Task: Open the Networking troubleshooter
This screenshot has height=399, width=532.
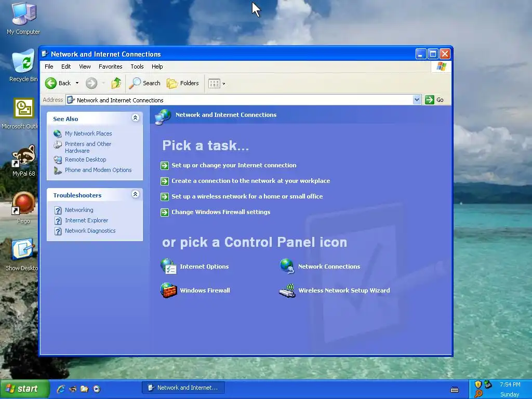Action: click(x=79, y=210)
